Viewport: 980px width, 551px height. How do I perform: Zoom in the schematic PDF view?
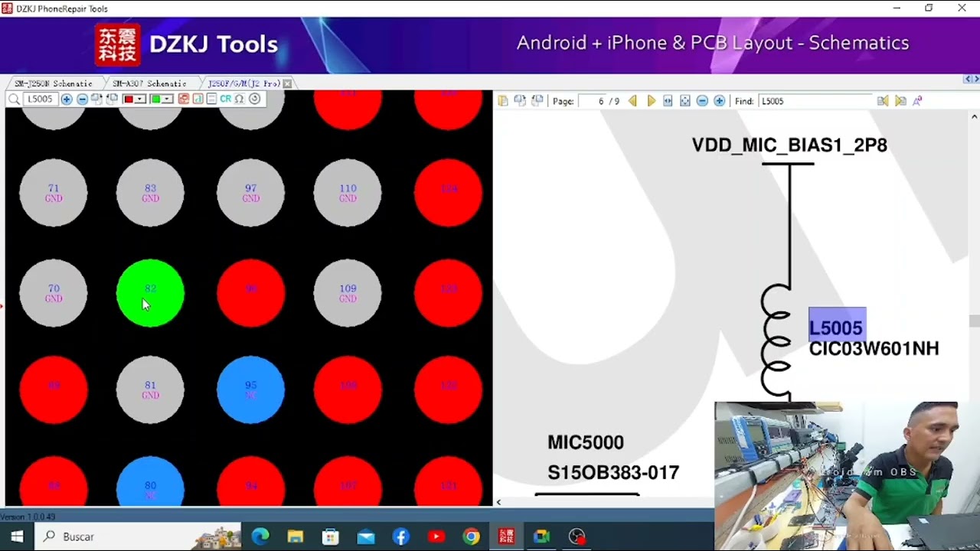719,101
